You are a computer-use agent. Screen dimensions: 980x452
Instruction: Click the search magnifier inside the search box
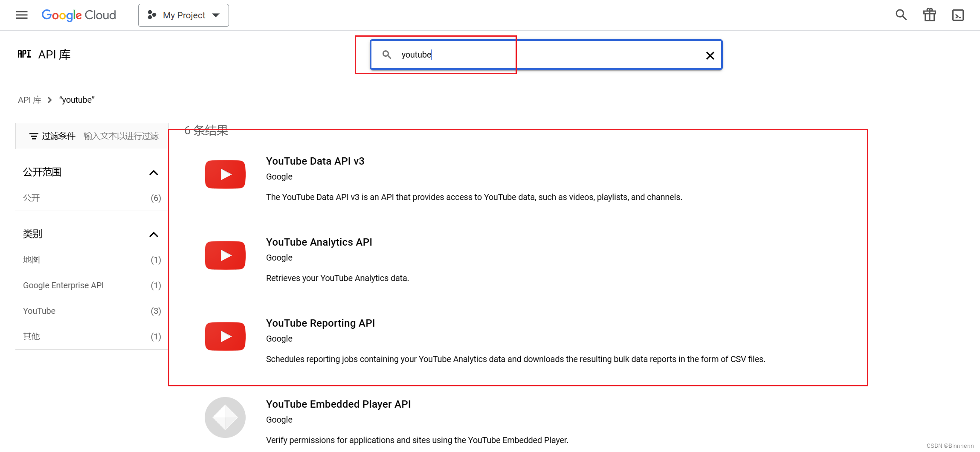[x=386, y=55]
